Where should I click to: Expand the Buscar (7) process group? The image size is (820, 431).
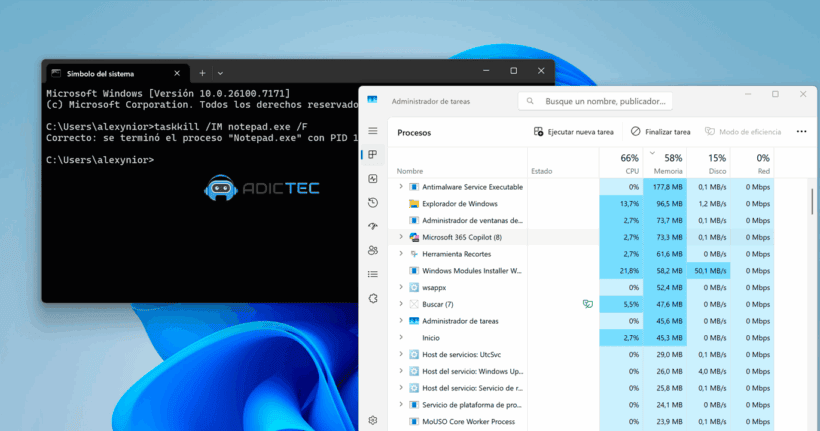click(401, 304)
